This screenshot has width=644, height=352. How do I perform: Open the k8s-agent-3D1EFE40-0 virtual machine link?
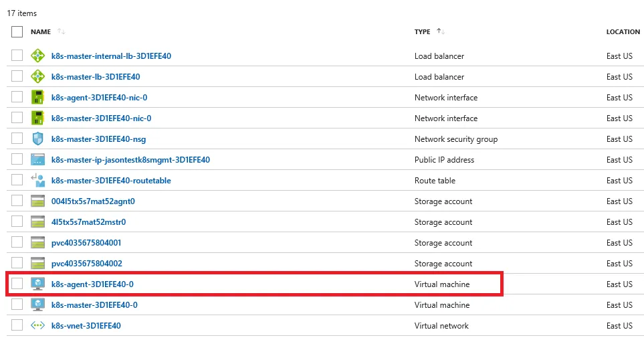coord(92,284)
